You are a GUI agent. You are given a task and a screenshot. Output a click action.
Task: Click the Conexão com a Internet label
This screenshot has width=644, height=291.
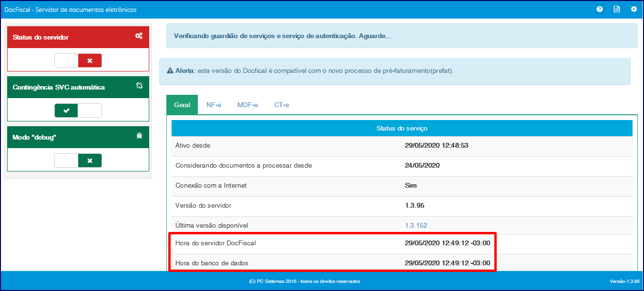pos(211,185)
